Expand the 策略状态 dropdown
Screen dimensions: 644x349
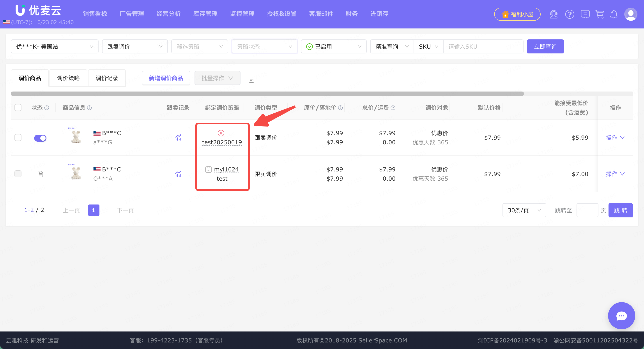pos(264,46)
